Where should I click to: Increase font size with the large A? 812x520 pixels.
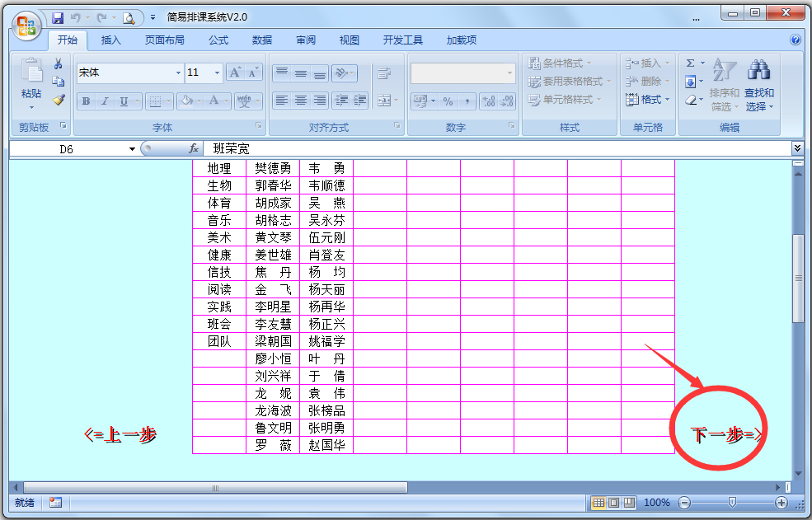(x=235, y=73)
